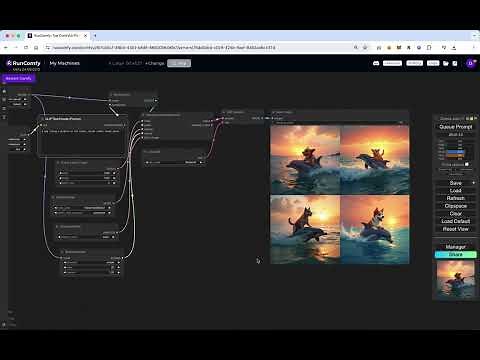Open bottom-right corgi on dolphin image

tap(375, 230)
